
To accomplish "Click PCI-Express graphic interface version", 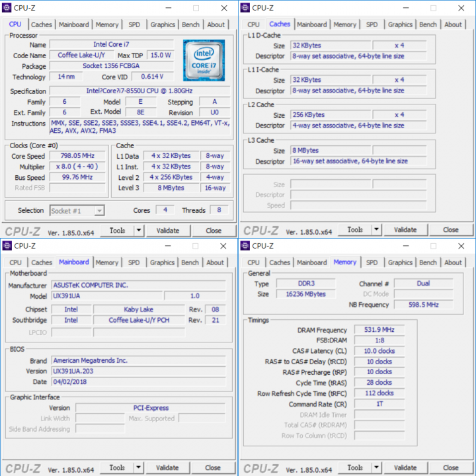I will (151, 408).
